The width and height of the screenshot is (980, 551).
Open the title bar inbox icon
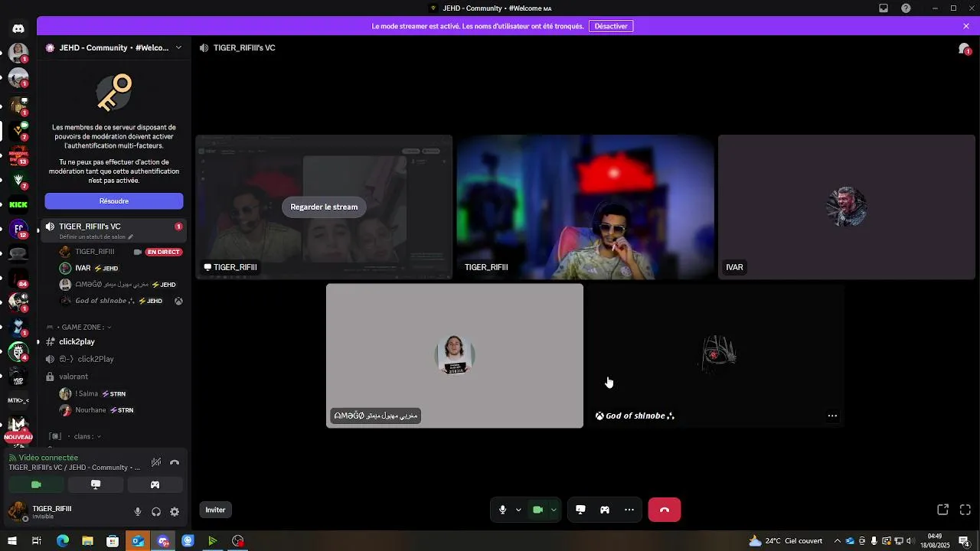(x=884, y=8)
